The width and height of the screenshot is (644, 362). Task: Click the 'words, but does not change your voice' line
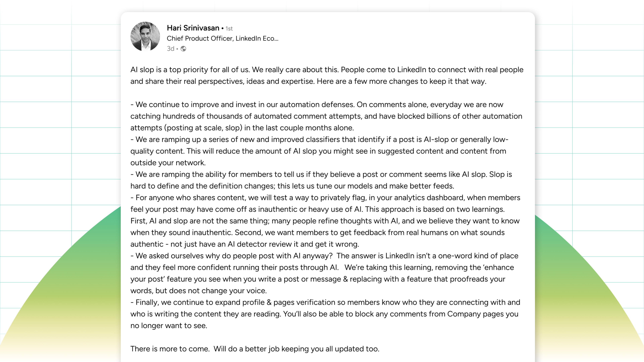tap(199, 291)
